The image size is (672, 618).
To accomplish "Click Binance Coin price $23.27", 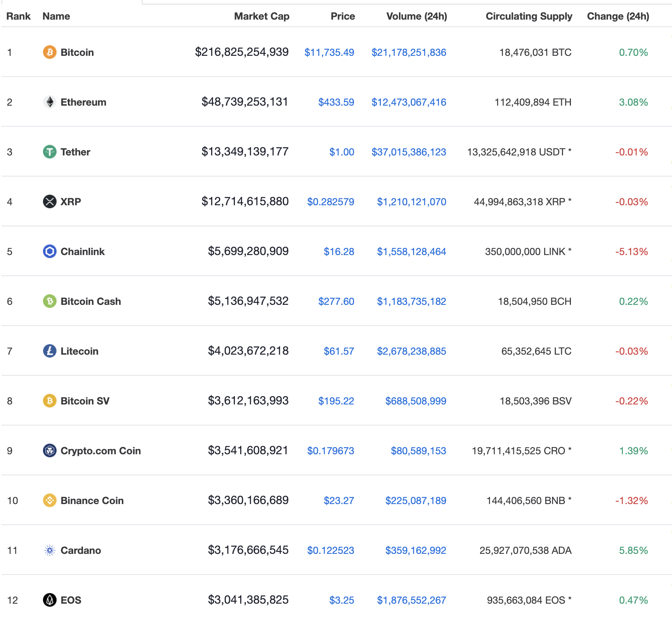I will click(339, 500).
